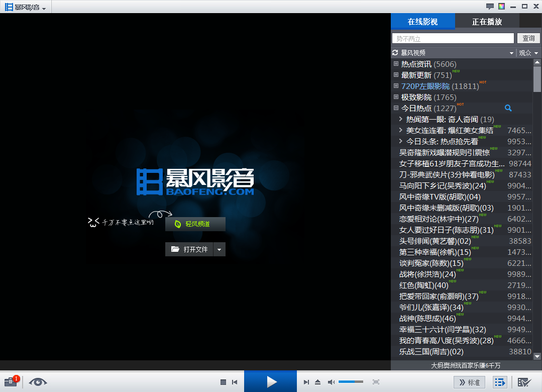Select 把爱带回家(俞灏明)(37)

462,297
